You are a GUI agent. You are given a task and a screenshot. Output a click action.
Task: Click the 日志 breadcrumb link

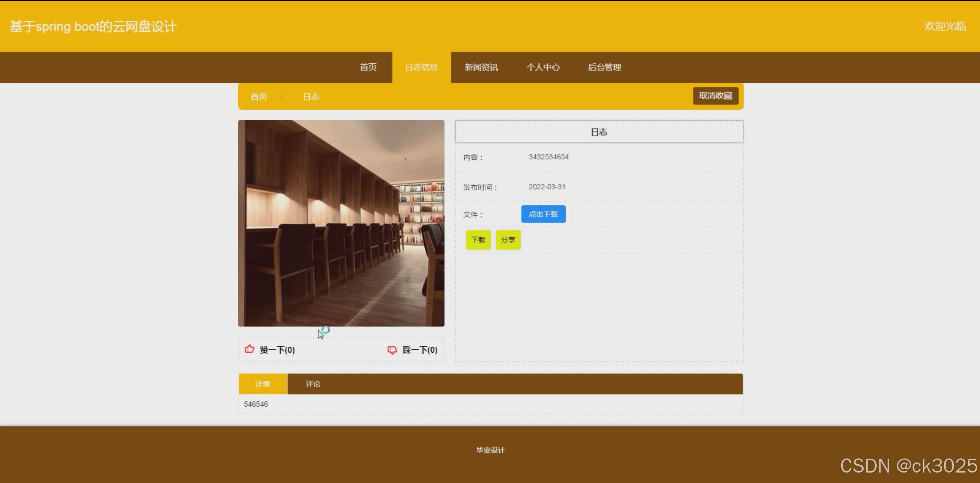pyautogui.click(x=311, y=97)
